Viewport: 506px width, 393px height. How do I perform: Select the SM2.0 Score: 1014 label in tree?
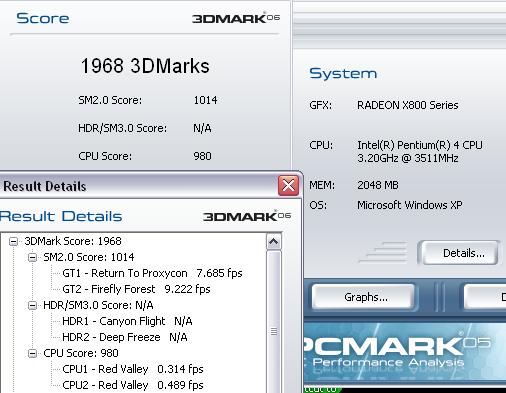pyautogui.click(x=89, y=257)
